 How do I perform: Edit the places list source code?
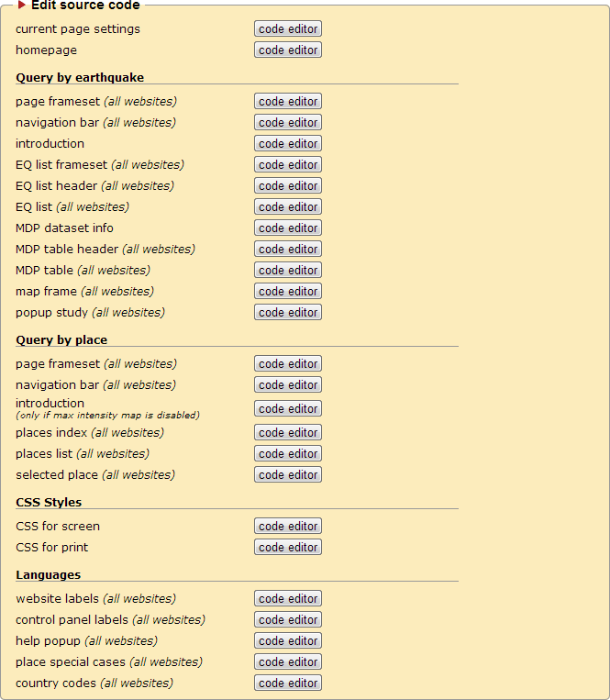click(x=288, y=454)
